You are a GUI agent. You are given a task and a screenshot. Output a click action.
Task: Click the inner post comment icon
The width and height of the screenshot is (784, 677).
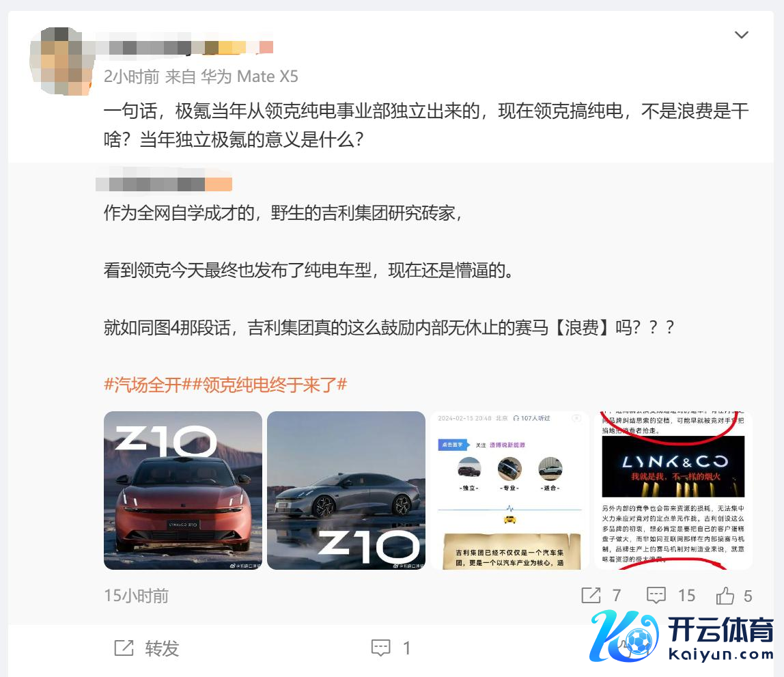pos(656,596)
